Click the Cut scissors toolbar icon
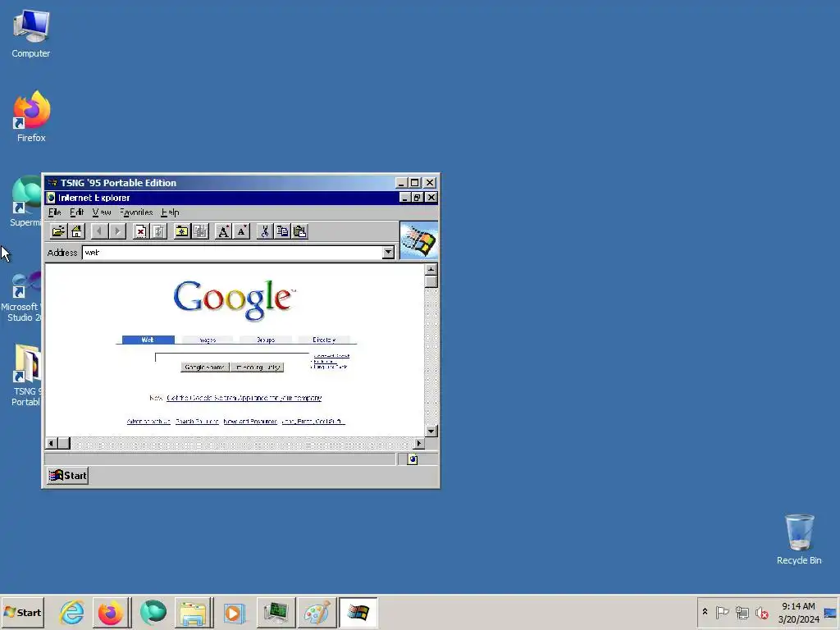Image resolution: width=840 pixels, height=630 pixels. pos(264,231)
